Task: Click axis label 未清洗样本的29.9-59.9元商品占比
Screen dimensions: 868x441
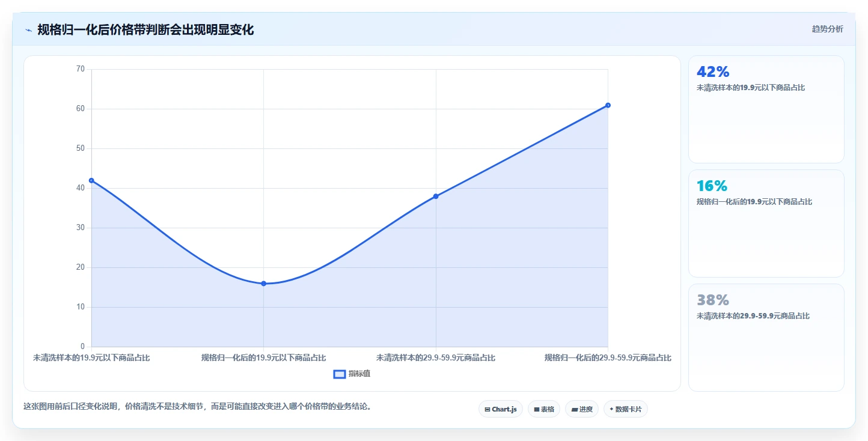Action: (436, 357)
